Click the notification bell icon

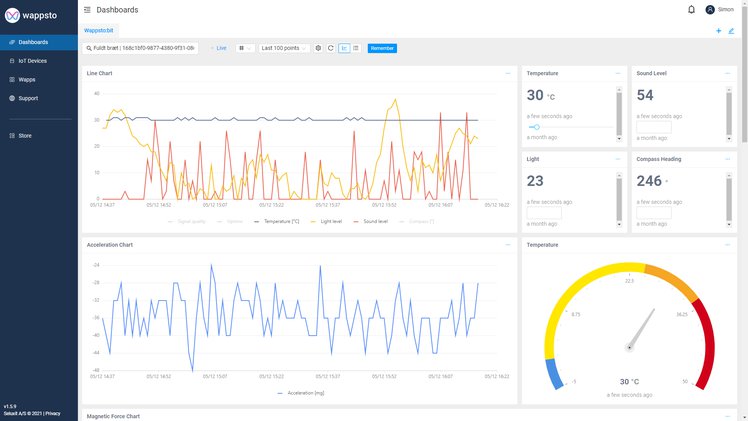pyautogui.click(x=691, y=10)
